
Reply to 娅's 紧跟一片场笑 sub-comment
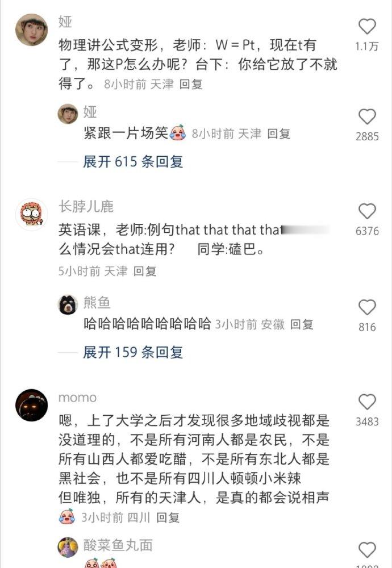tap(279, 134)
